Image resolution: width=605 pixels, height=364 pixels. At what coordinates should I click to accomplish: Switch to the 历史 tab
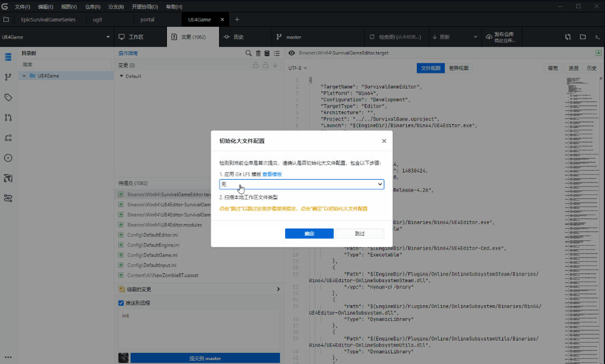coord(234,37)
